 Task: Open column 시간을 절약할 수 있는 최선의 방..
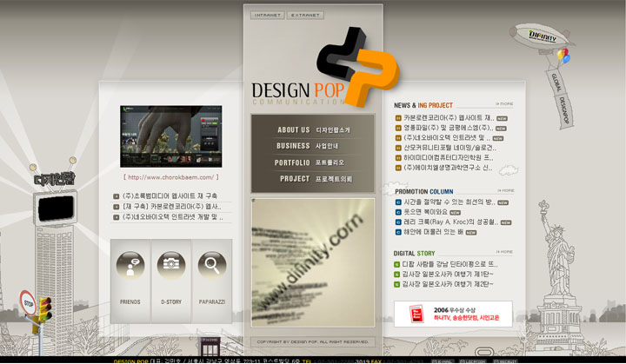[450, 202]
